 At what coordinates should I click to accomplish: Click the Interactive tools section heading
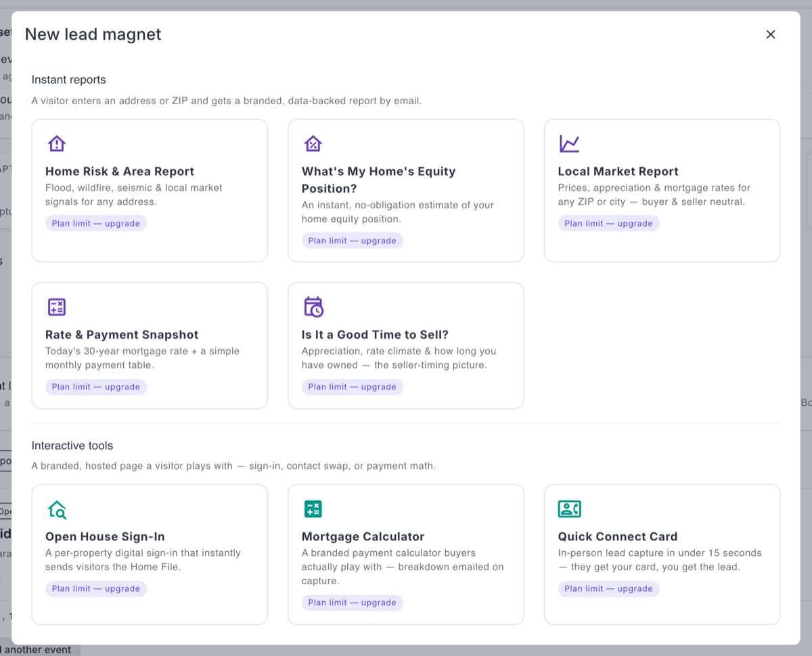click(x=72, y=446)
